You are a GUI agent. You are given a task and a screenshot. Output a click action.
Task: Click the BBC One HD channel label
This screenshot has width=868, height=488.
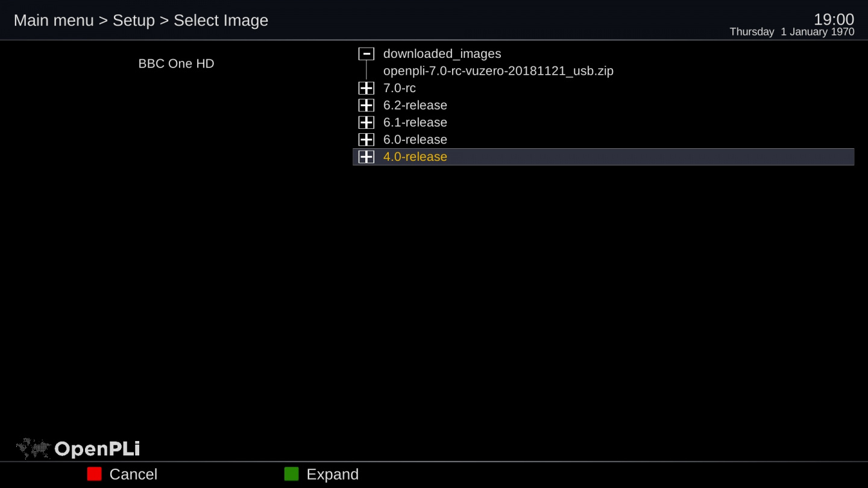176,64
